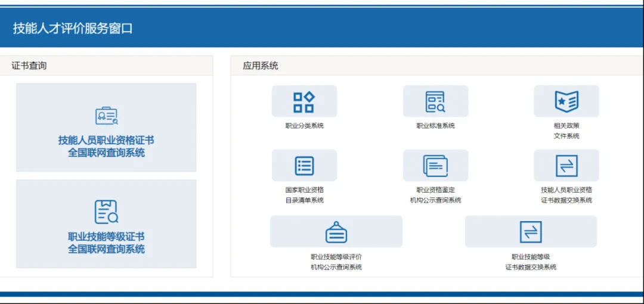Click the 技能人才评价服务窗口 page title

73,28
